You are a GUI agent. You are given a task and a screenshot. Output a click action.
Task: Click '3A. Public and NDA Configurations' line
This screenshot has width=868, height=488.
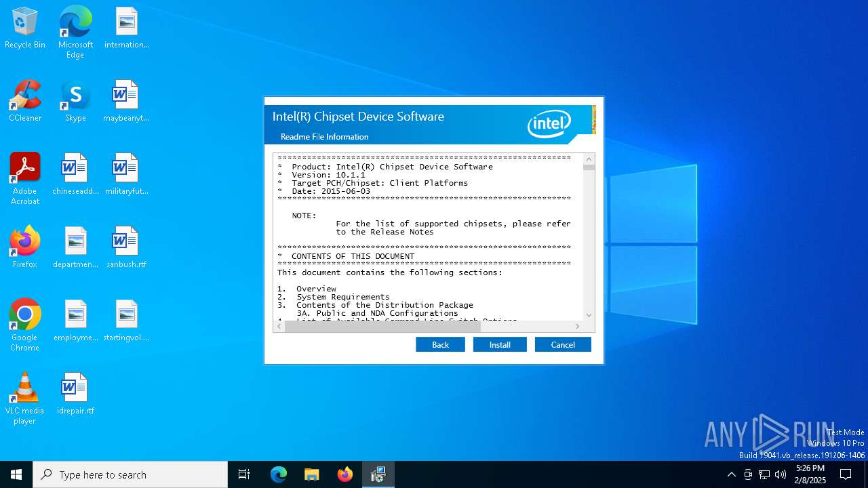coord(377,313)
